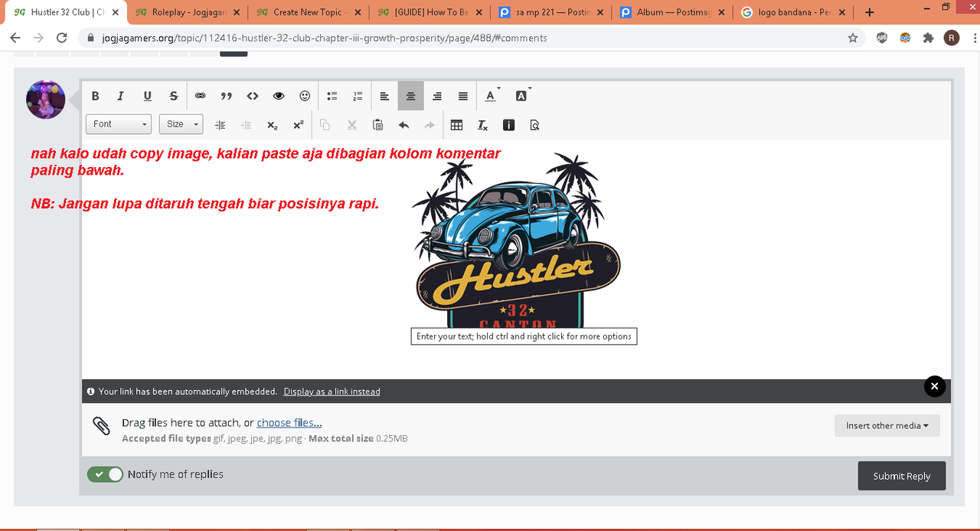The width and height of the screenshot is (980, 531).
Task: Bookmark this page with star icon
Action: tap(853, 38)
